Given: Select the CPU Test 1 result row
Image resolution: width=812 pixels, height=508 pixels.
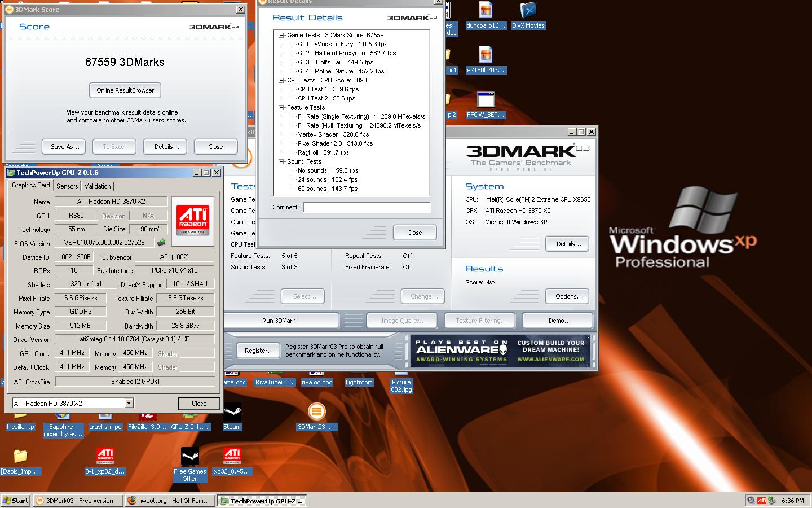Looking at the screenshot, I should coord(328,89).
